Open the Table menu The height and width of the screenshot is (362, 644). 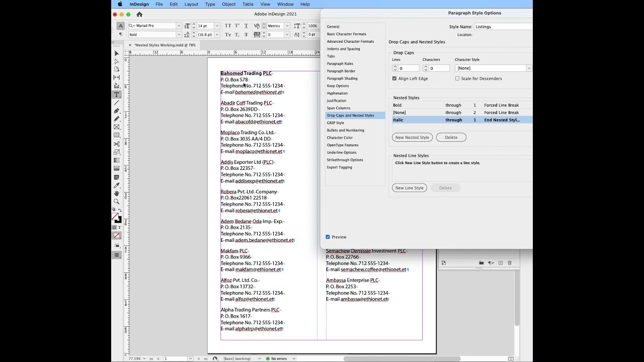click(248, 4)
